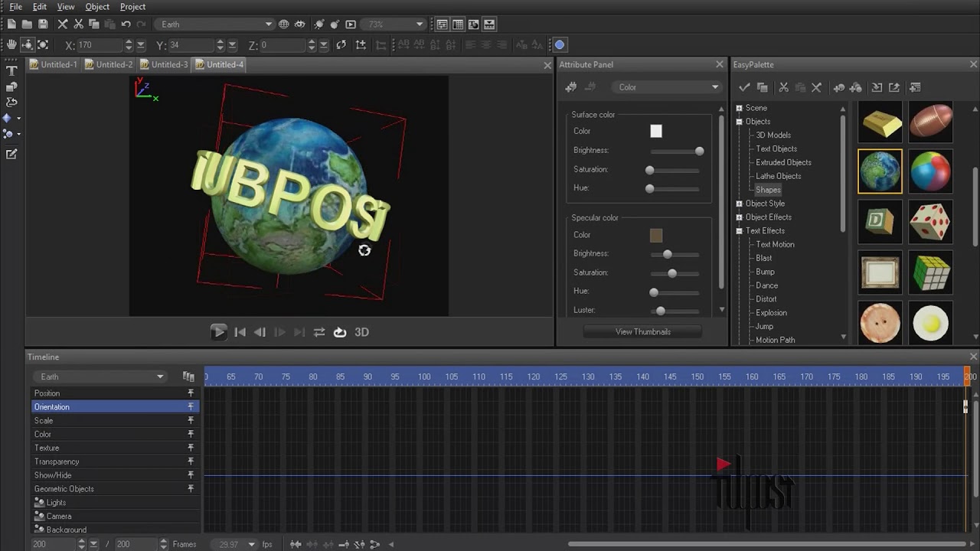Select the gold bar thumbnail
The width and height of the screenshot is (980, 551).
coord(880,122)
